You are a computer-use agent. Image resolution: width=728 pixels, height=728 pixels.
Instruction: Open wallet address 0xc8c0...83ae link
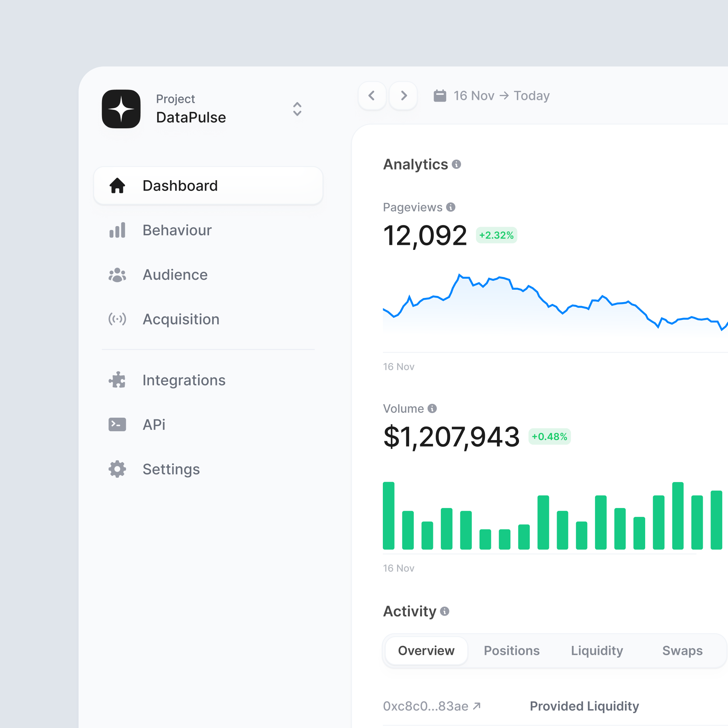431,706
